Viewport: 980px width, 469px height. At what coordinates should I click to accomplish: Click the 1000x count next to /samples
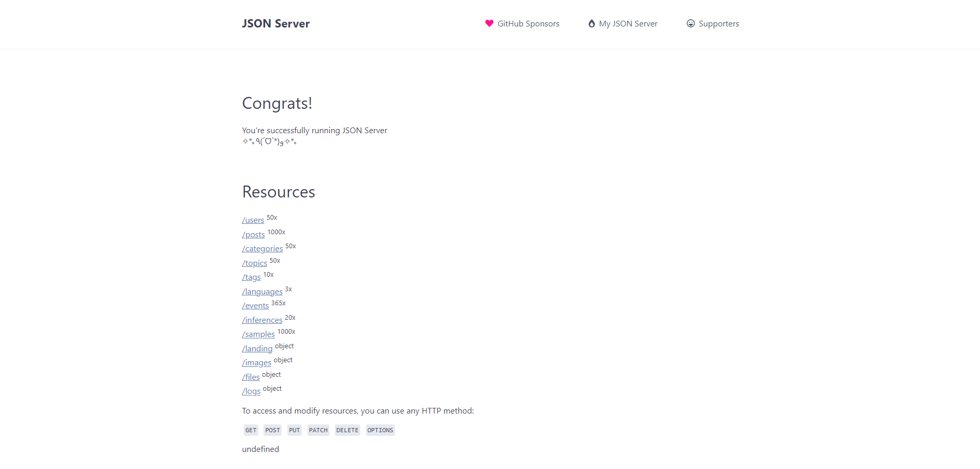pos(286,332)
